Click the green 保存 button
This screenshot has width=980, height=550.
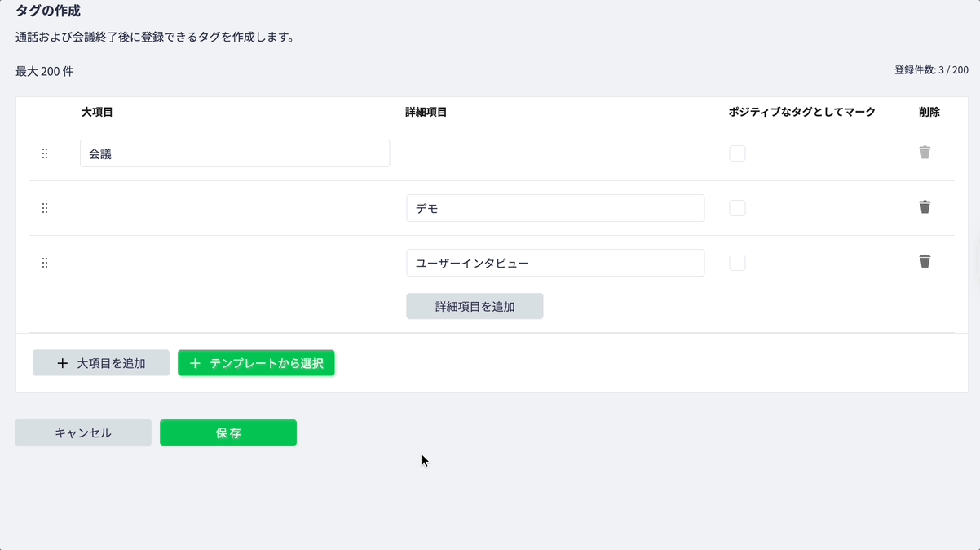pyautogui.click(x=228, y=432)
